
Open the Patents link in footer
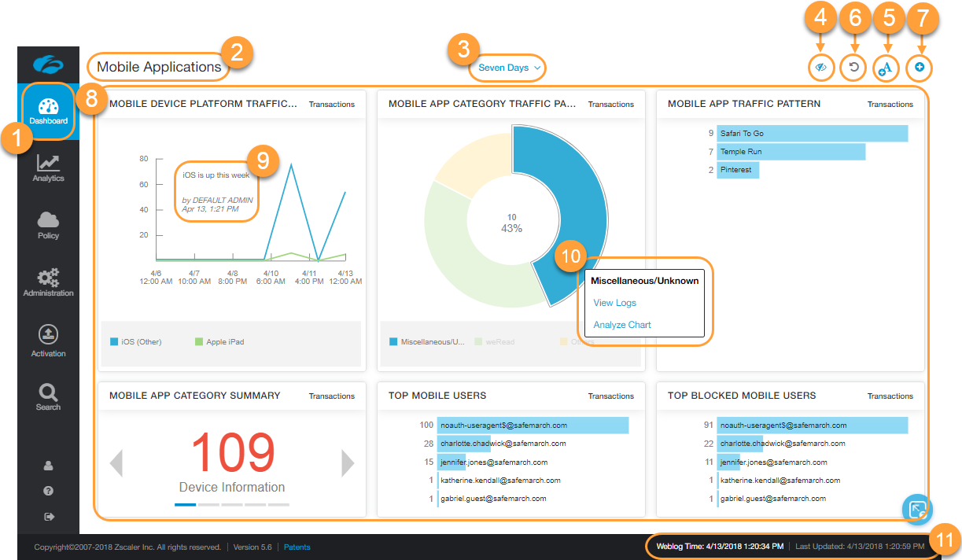click(x=297, y=547)
